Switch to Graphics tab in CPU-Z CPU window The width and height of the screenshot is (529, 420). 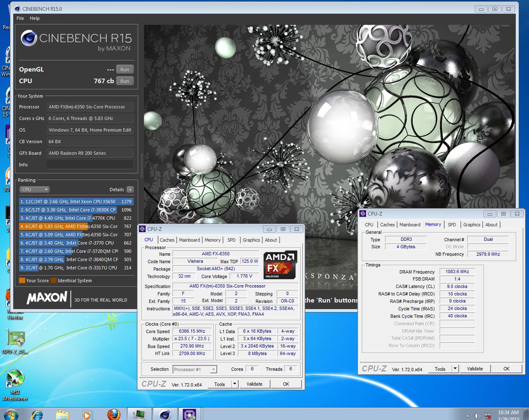pyautogui.click(x=251, y=240)
